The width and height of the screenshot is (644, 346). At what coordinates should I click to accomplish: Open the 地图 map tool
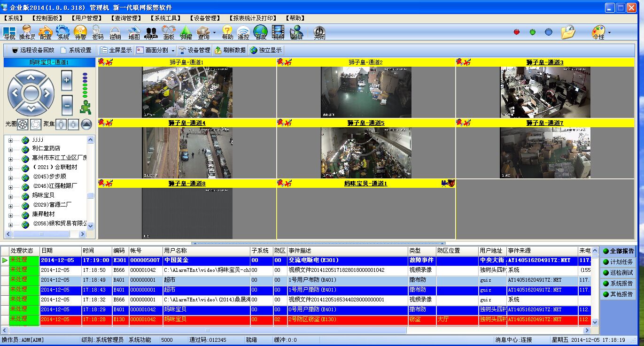(x=134, y=32)
